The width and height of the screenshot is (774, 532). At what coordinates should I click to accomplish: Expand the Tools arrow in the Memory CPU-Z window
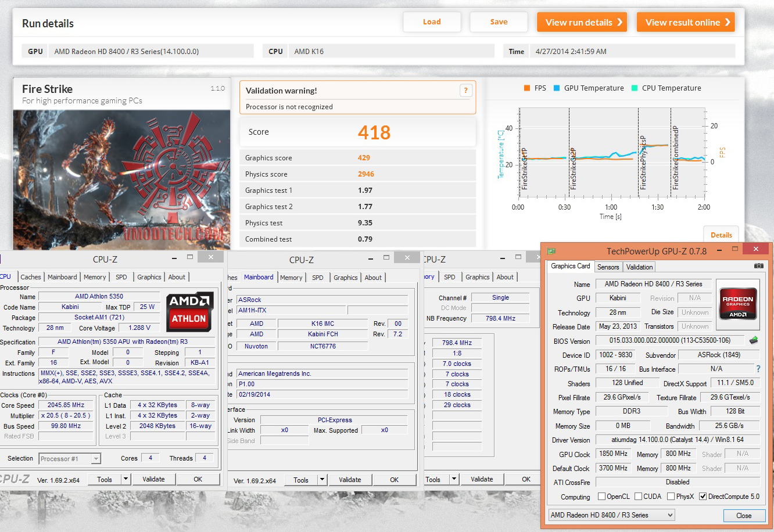coord(454,479)
